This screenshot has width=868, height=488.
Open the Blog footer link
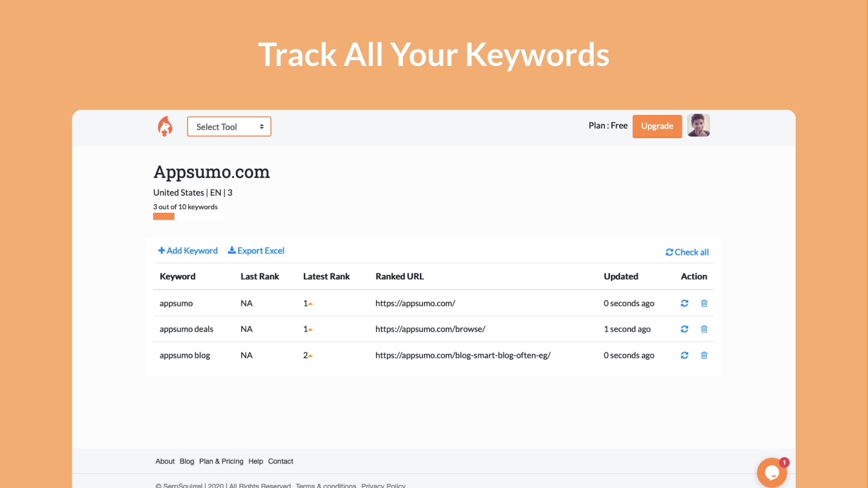pos(187,461)
